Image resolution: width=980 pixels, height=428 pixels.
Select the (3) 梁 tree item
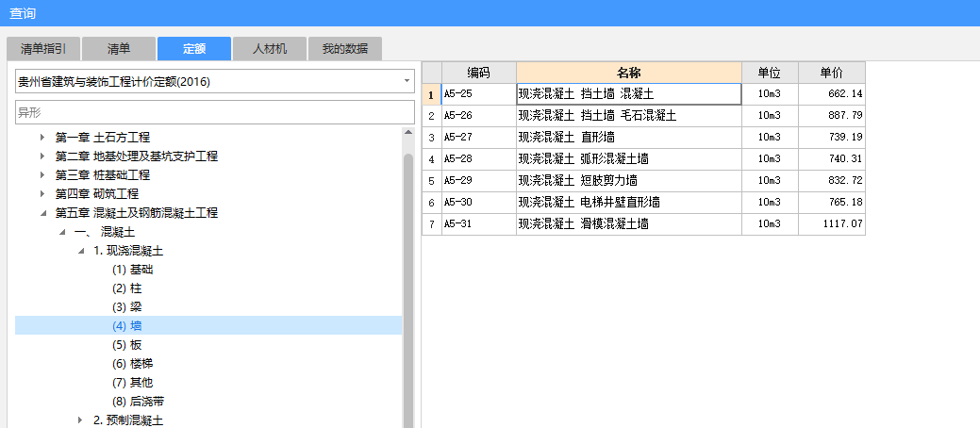127,307
